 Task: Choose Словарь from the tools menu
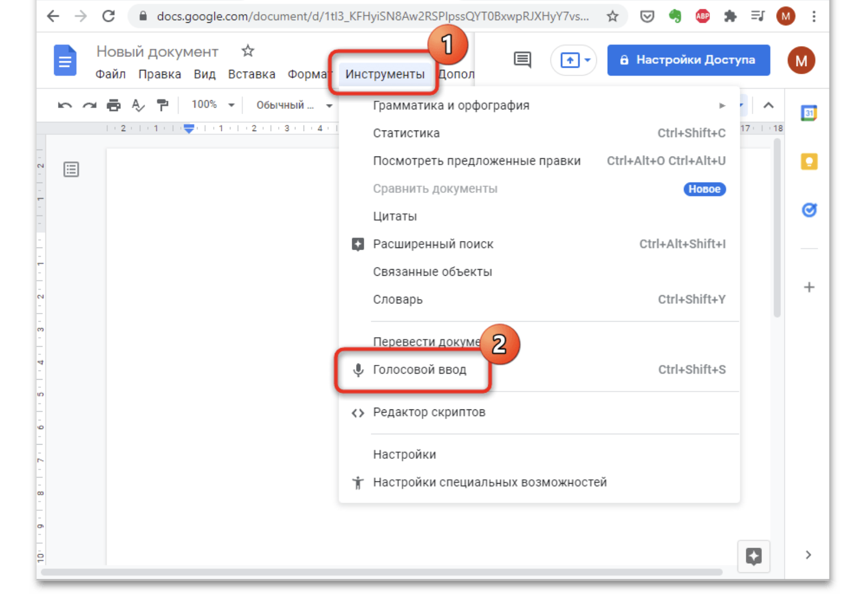(398, 299)
